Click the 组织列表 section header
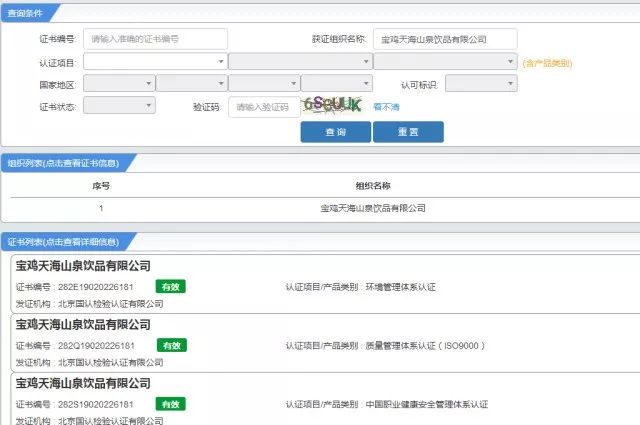 pos(63,163)
